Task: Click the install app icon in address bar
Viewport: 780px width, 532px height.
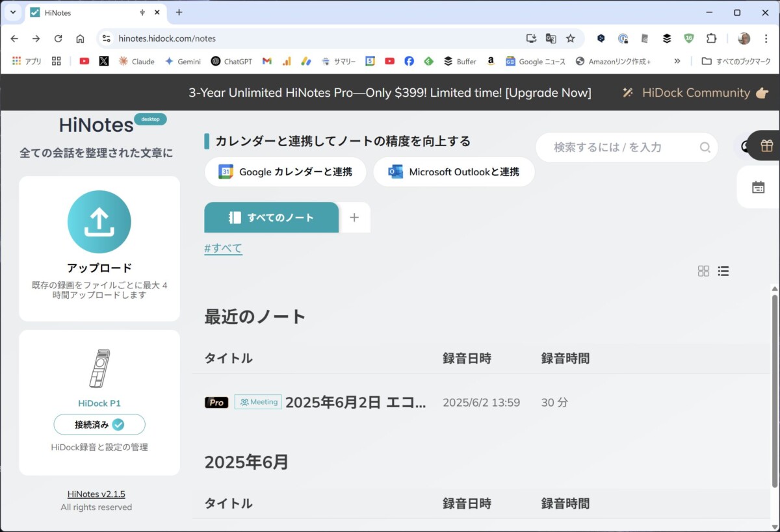Action: (531, 38)
